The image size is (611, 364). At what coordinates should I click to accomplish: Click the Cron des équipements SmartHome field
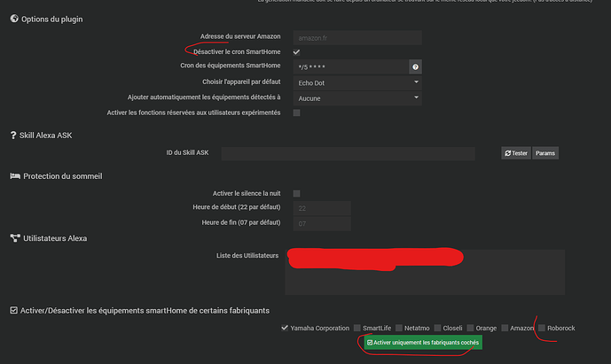click(351, 67)
